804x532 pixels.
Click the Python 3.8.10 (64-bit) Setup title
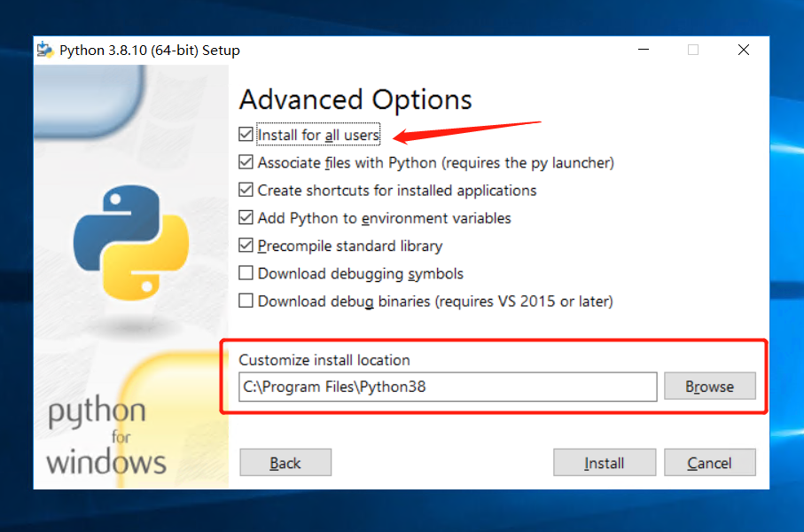tap(150, 51)
